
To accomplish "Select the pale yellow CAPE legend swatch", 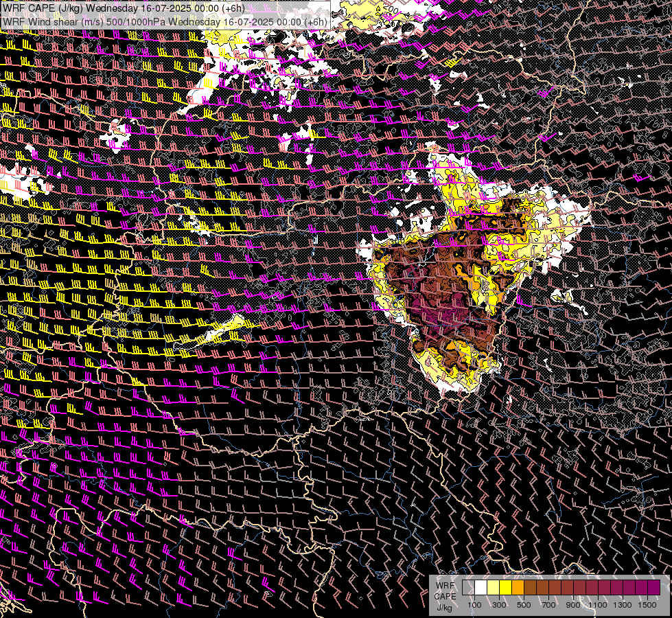I will coord(494,588).
